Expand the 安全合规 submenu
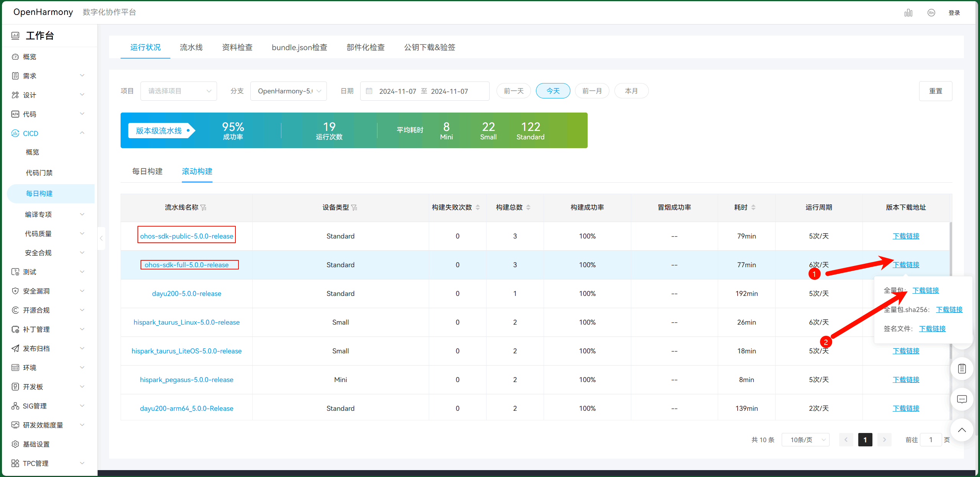This screenshot has height=477, width=980. pyautogui.click(x=82, y=253)
